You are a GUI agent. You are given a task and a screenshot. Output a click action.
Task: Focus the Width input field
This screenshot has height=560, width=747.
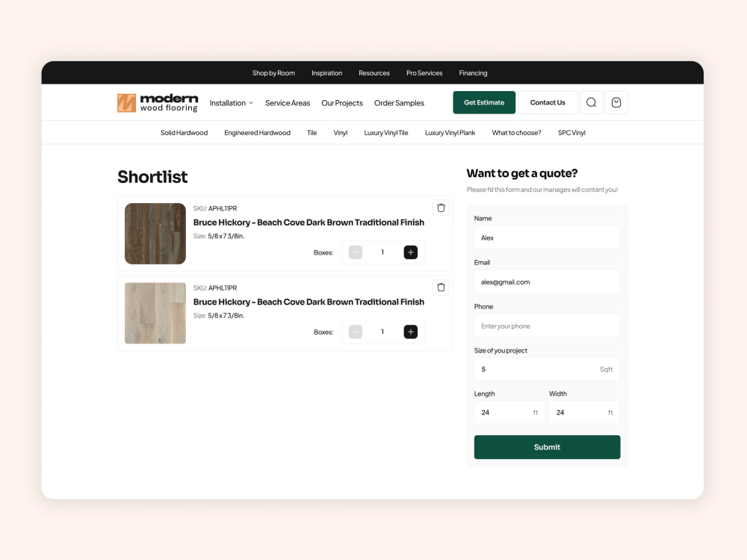585,412
